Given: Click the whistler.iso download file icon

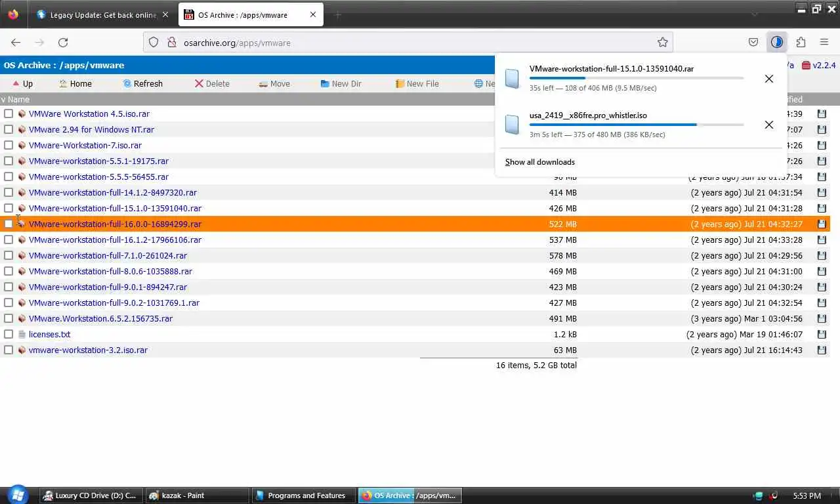Looking at the screenshot, I should tap(512, 125).
